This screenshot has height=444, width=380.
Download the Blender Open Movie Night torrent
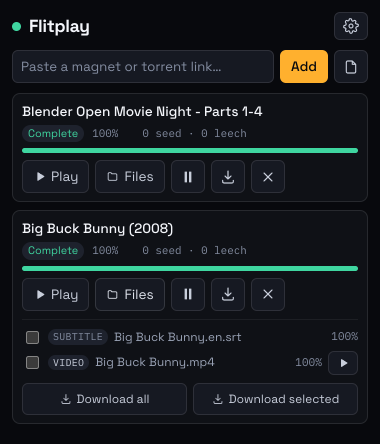(x=228, y=176)
